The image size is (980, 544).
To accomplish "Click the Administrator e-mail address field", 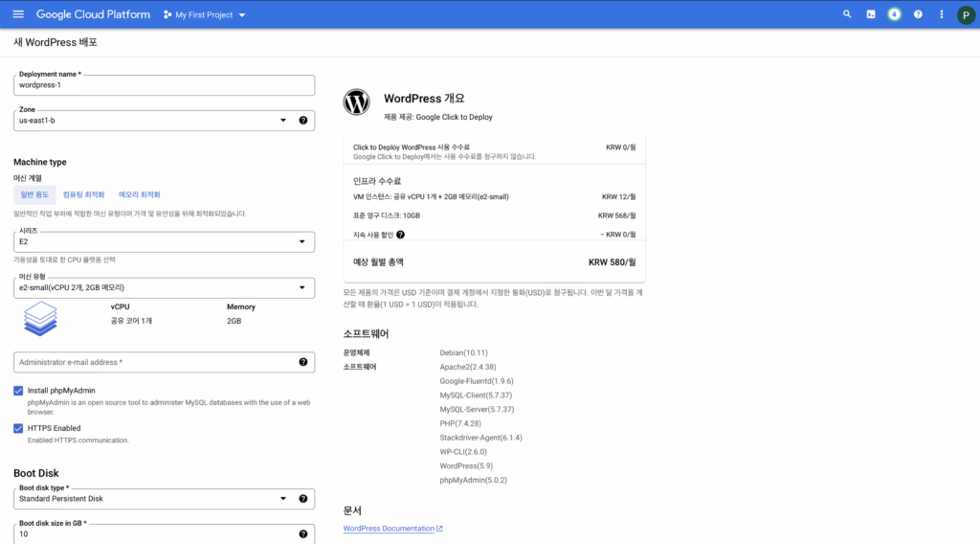I will pyautogui.click(x=164, y=362).
